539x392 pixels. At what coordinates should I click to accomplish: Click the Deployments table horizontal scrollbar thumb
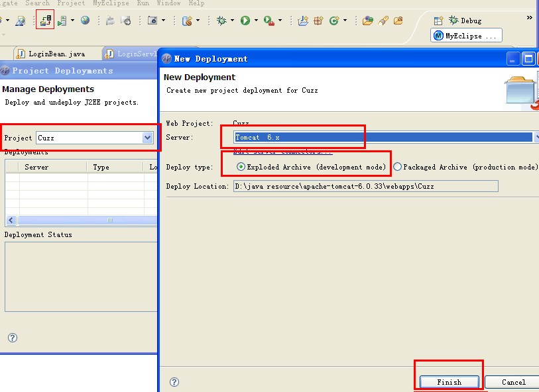[88, 220]
